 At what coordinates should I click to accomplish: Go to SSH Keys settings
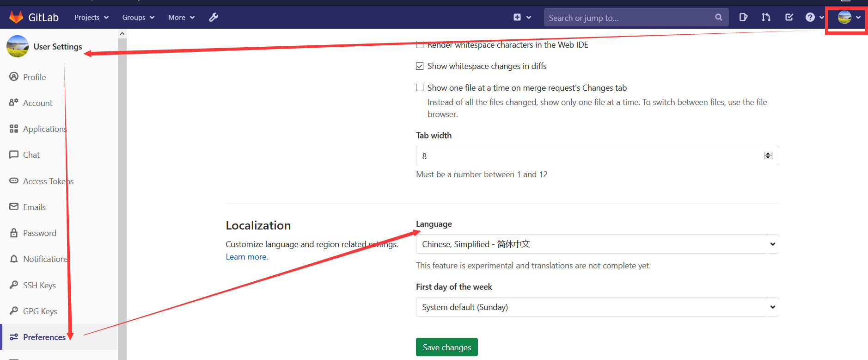pyautogui.click(x=39, y=285)
